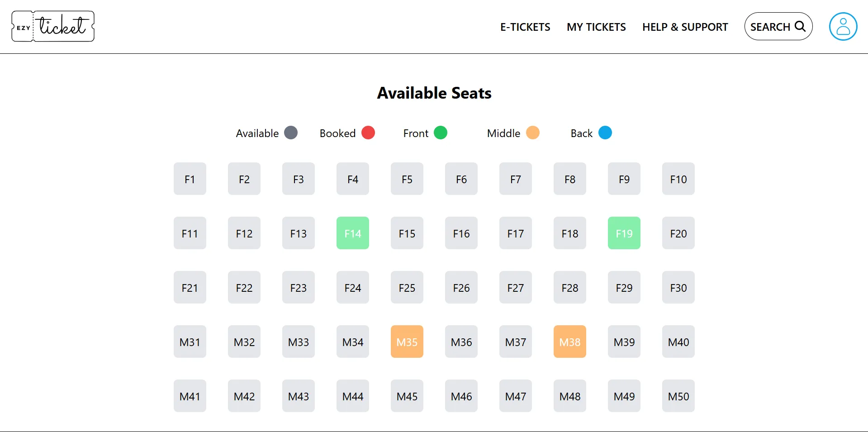This screenshot has width=868, height=432.
Task: Click the green Front legend dot
Action: [x=441, y=133]
